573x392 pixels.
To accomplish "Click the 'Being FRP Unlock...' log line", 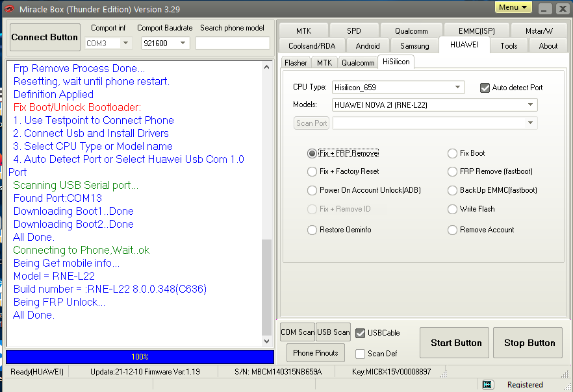I will pyautogui.click(x=59, y=302).
